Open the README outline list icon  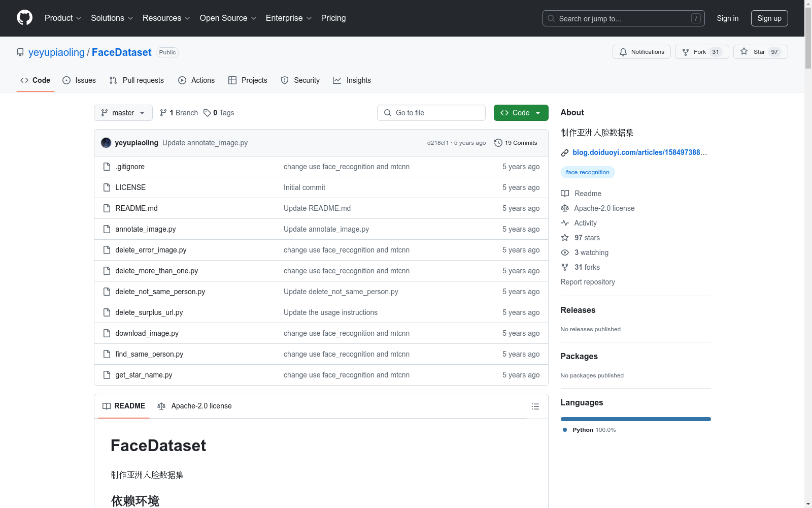coord(535,406)
